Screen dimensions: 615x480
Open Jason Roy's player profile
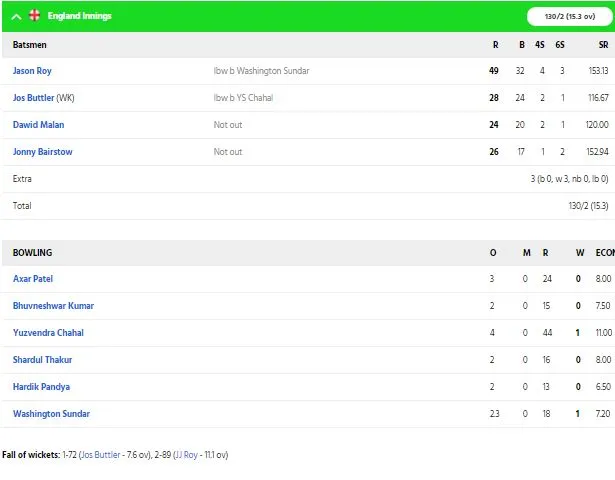(x=33, y=71)
